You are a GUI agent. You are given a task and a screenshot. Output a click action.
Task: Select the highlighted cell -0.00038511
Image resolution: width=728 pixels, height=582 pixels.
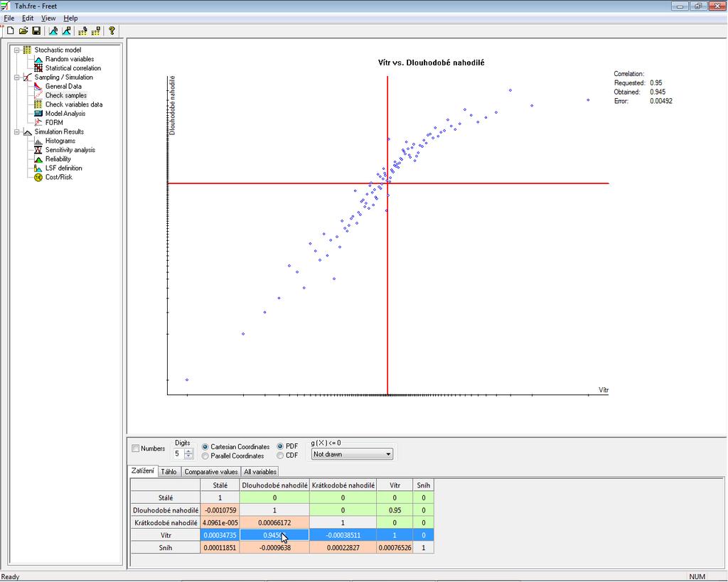(343, 535)
